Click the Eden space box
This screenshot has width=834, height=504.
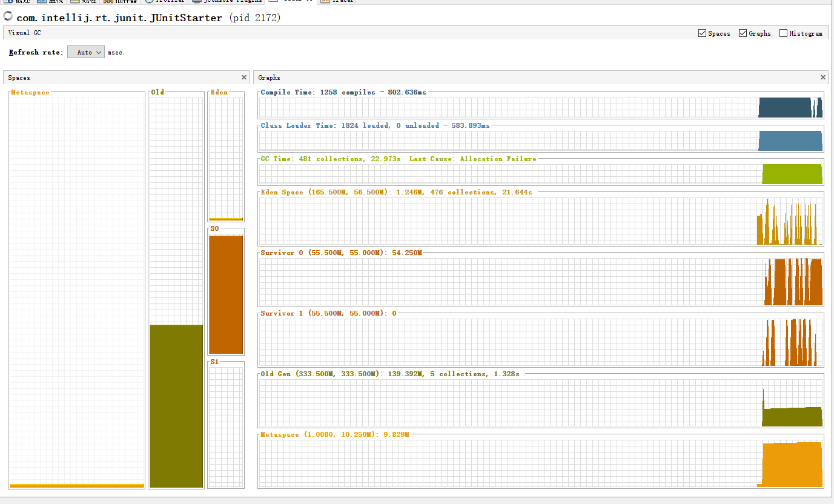226,159
